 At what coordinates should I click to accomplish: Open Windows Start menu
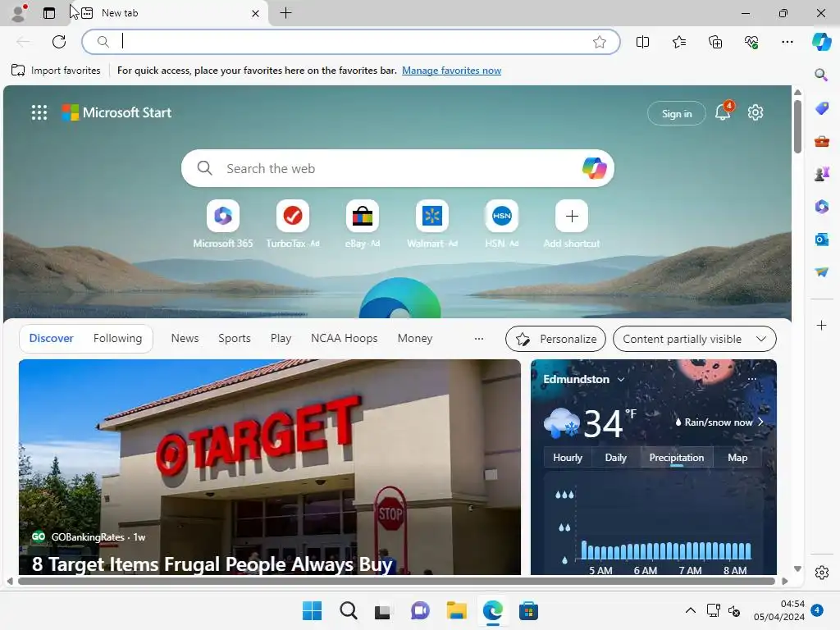tap(312, 610)
